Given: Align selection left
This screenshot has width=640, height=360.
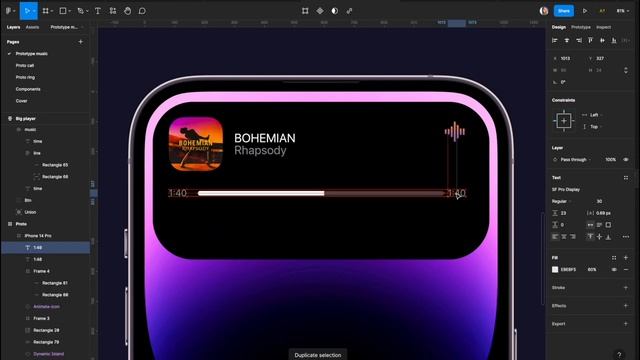Looking at the screenshot, I should 555,40.
